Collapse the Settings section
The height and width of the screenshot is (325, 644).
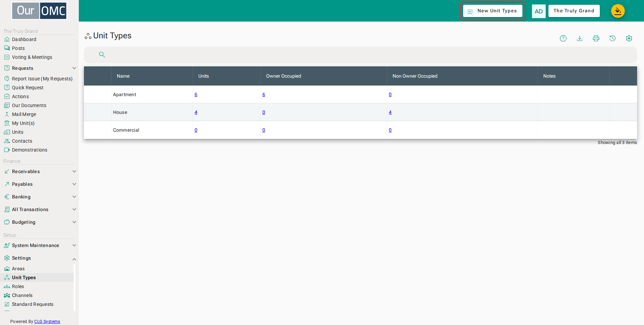[74, 259]
